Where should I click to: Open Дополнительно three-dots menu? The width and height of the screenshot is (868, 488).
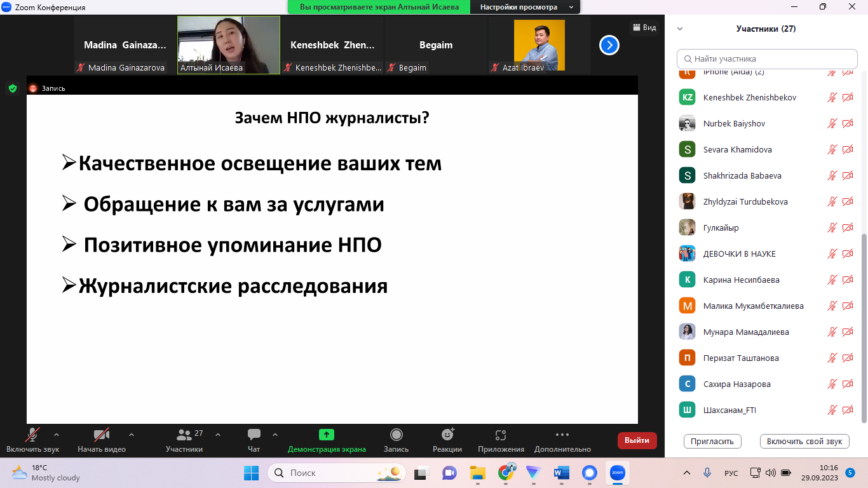point(562,435)
